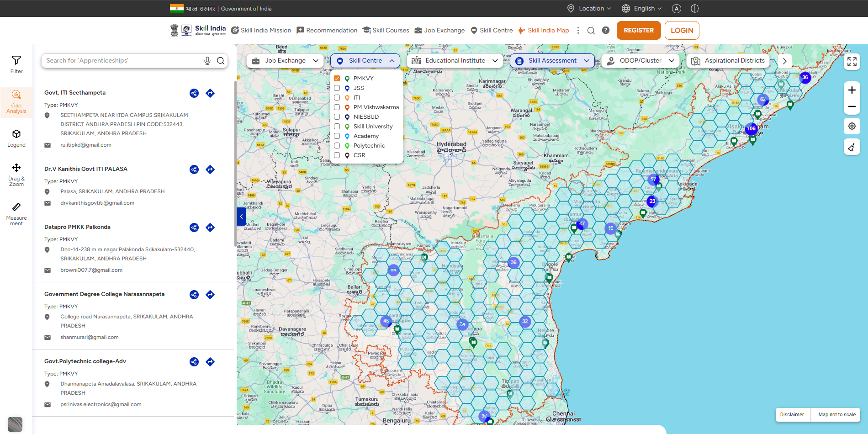
Task: Get directions to Govt. ITI Seethampeta
Action: point(210,93)
